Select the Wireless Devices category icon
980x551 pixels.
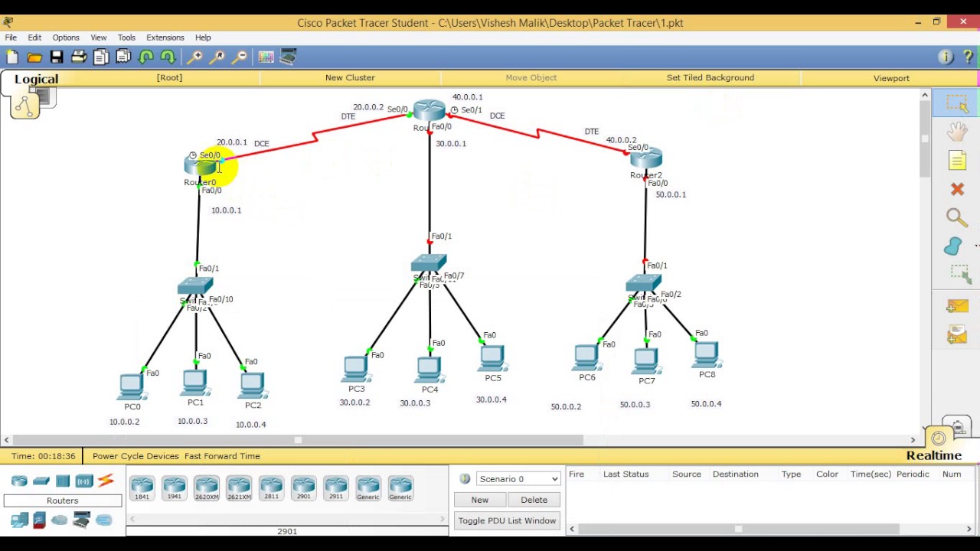pos(84,481)
